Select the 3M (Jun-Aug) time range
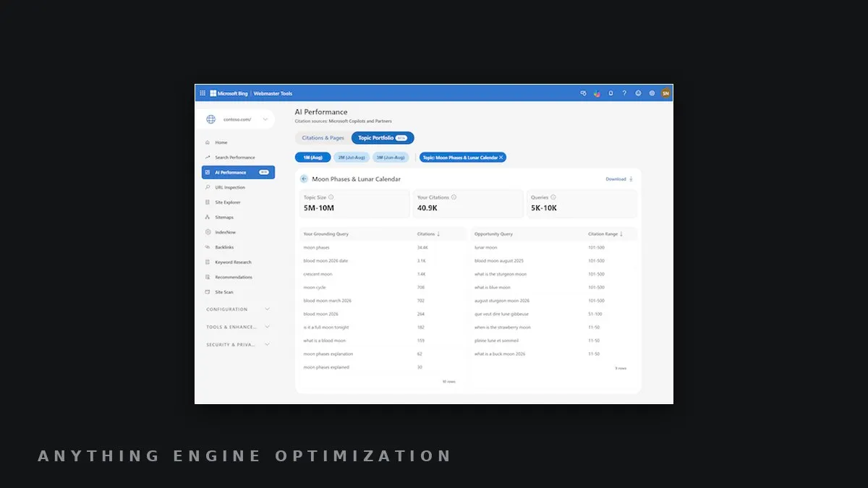The image size is (868, 488). coord(391,157)
